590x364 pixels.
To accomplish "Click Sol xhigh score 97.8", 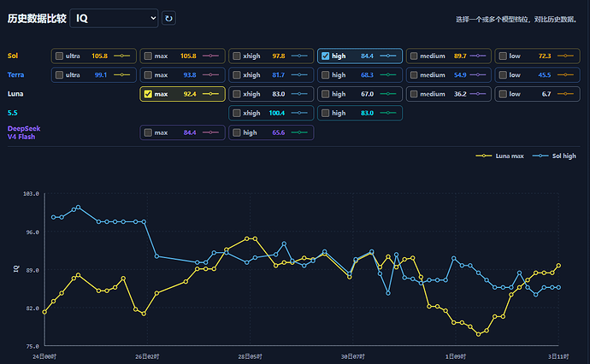I will 279,56.
